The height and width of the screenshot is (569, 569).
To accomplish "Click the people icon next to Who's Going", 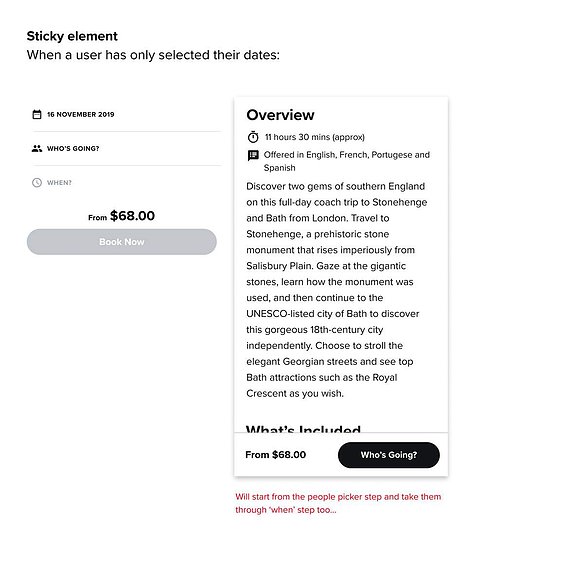I will [x=37, y=148].
